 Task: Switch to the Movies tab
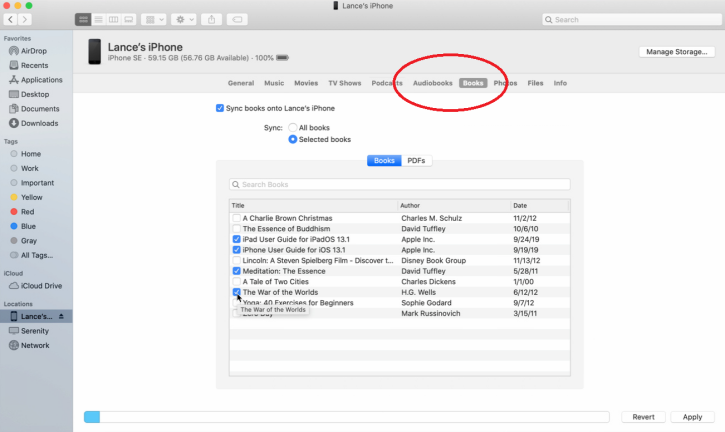pyautogui.click(x=306, y=83)
